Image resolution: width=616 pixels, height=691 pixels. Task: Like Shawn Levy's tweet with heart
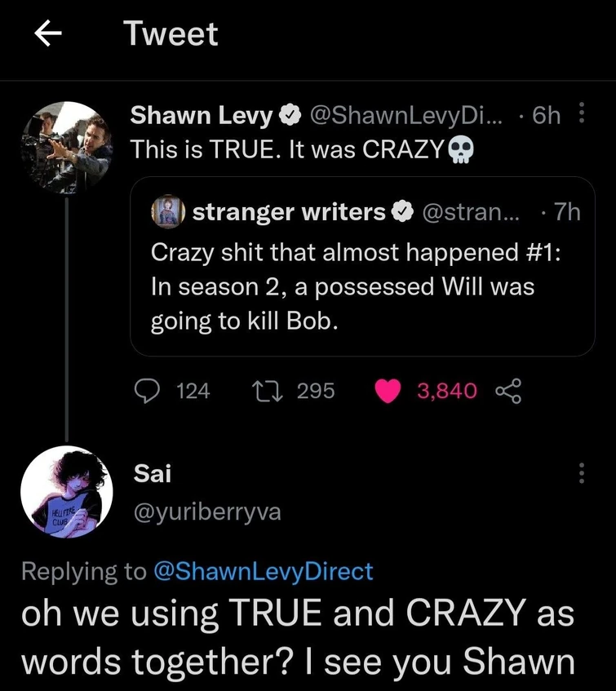click(387, 392)
